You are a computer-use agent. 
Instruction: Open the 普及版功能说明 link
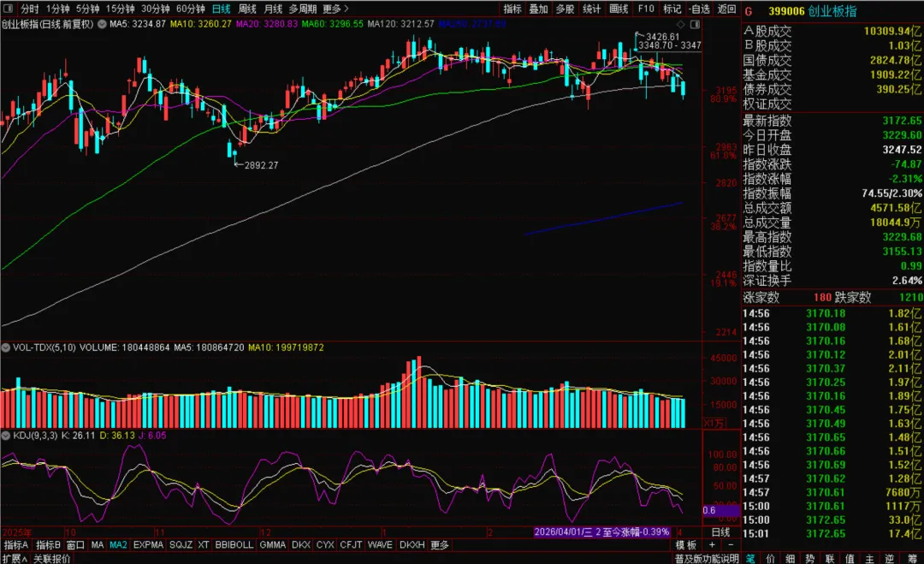pyautogui.click(x=707, y=559)
